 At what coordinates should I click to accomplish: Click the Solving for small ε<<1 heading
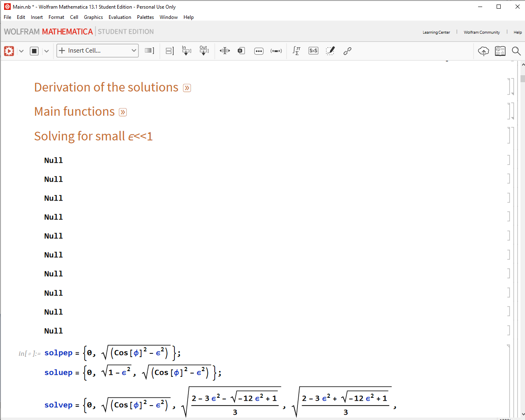coord(93,136)
